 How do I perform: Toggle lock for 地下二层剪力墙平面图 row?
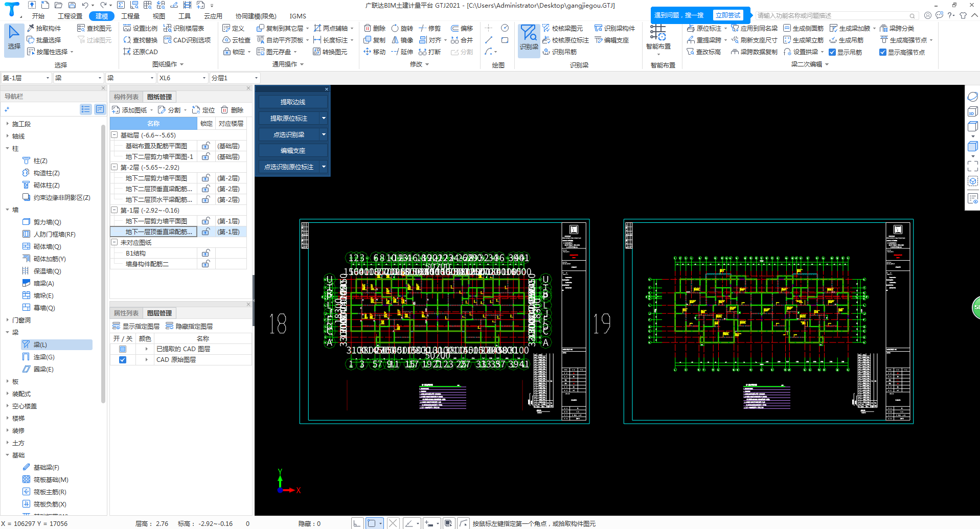(x=206, y=178)
